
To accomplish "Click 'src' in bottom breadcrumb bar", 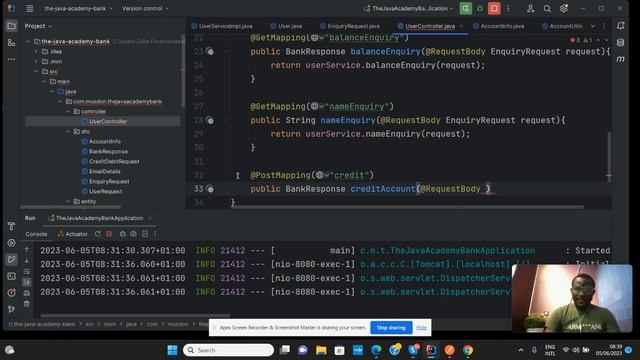I will click(89, 324).
